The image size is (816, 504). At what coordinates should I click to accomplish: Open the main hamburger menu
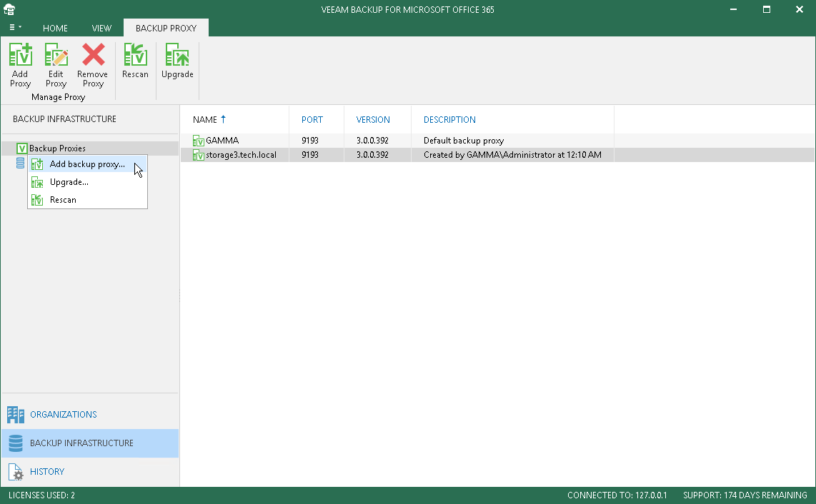point(14,27)
